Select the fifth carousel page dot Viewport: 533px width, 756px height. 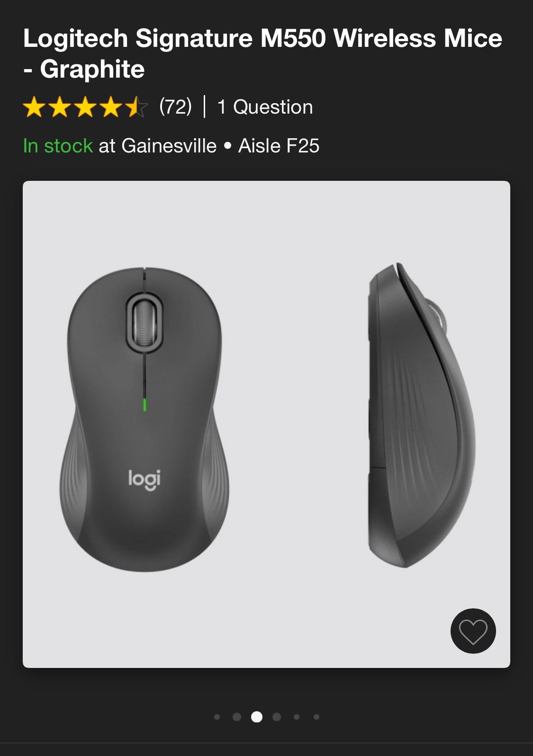coord(297,717)
